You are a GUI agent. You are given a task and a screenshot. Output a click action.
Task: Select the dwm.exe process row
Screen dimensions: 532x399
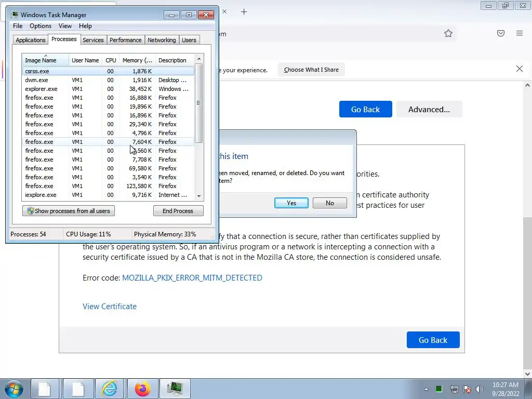click(x=108, y=80)
